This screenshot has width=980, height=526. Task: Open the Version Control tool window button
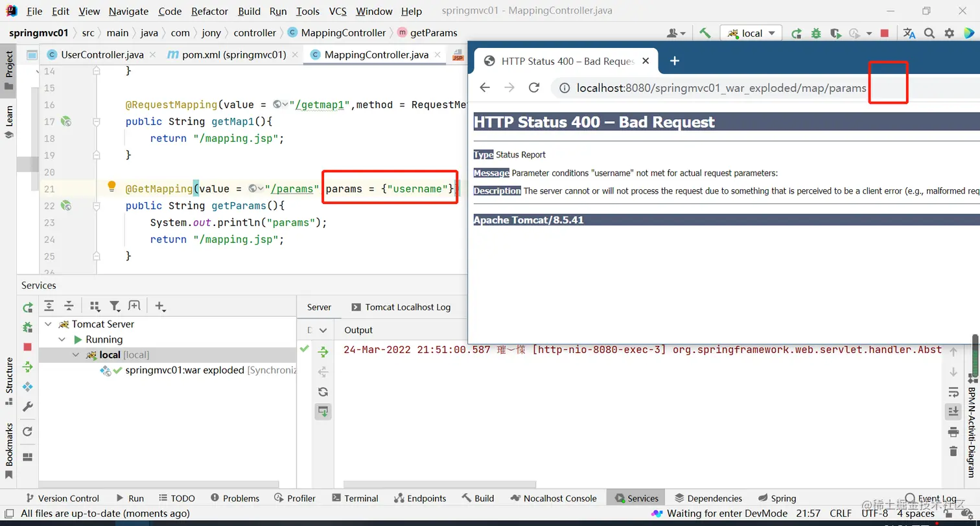pos(62,498)
